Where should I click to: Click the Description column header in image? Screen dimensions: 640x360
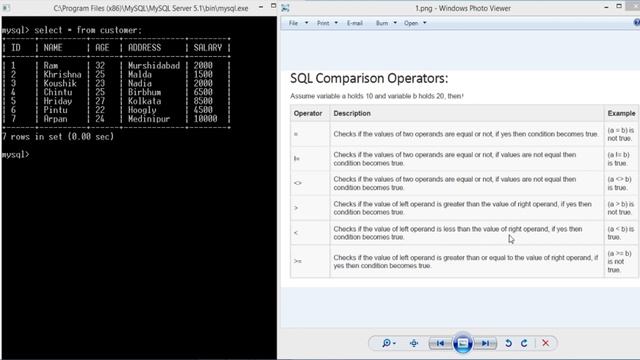(352, 113)
